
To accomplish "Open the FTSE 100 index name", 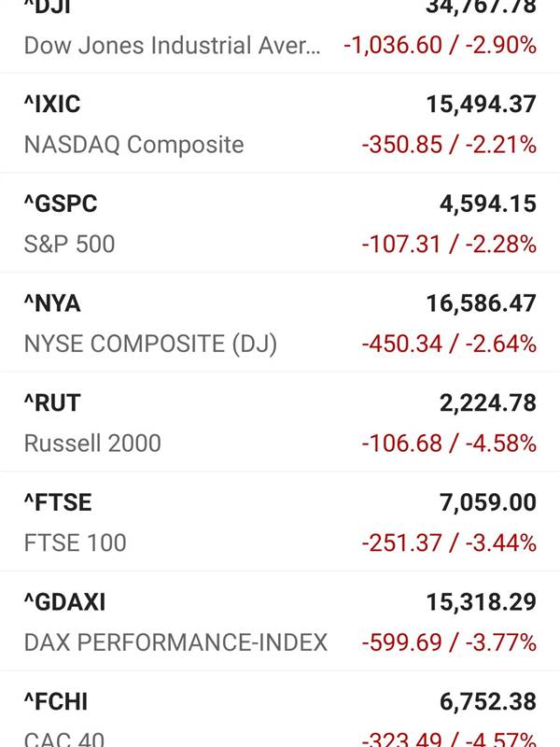I will (x=76, y=543).
